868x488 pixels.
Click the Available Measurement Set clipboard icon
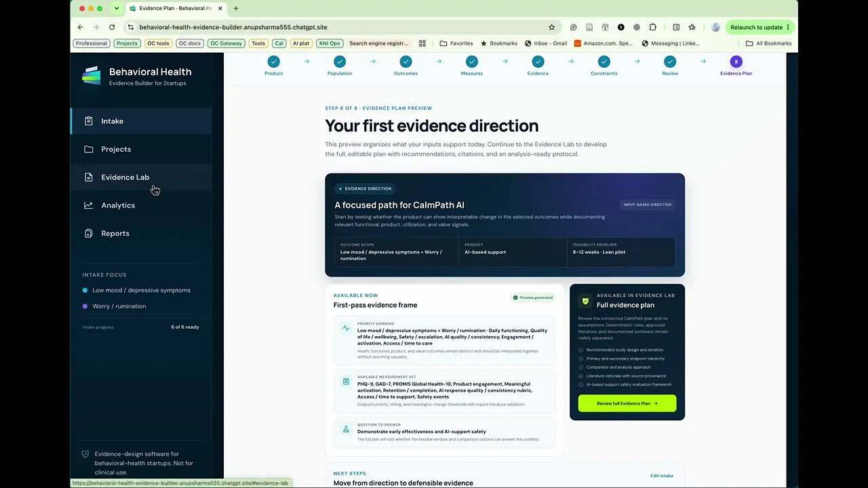click(x=346, y=382)
